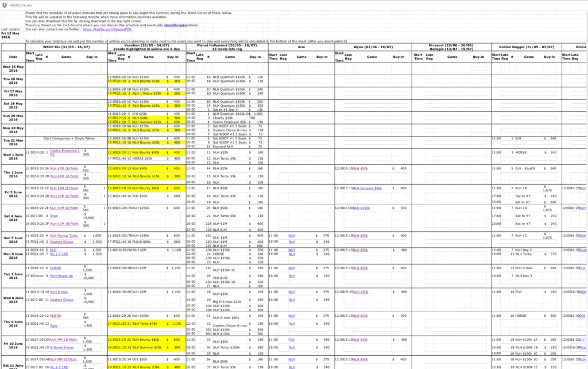588x369 pixels.
Task: Click the Dropbox logo icon
Action: click(x=5, y=4)
